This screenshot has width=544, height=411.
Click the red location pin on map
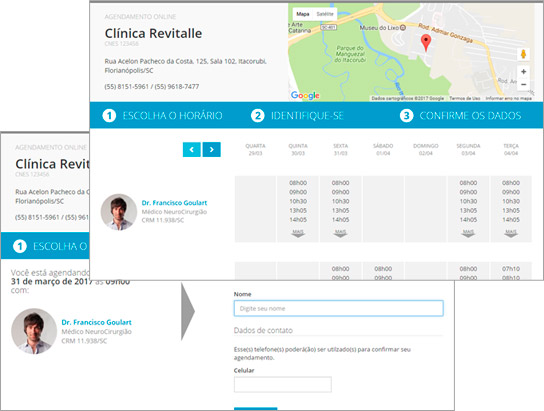tap(426, 42)
